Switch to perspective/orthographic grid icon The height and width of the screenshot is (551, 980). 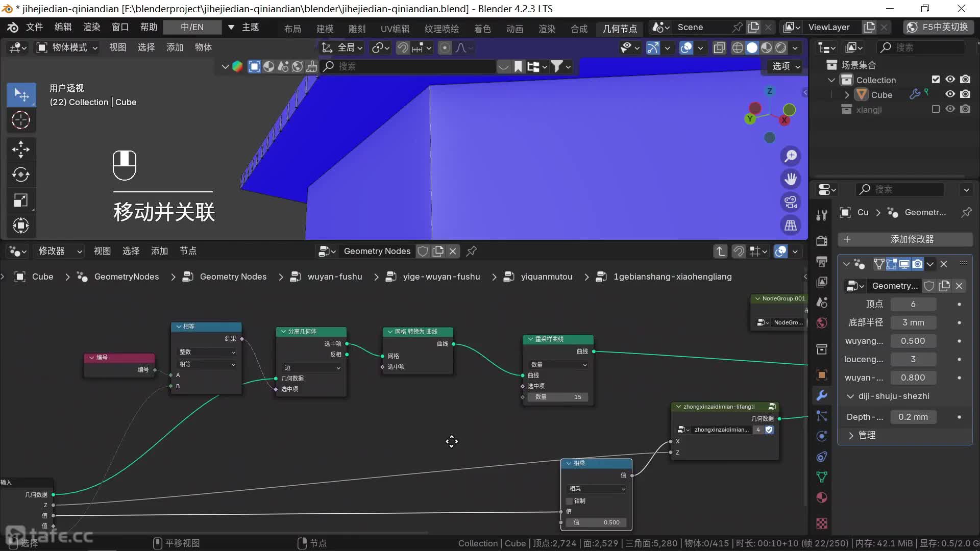tap(791, 226)
